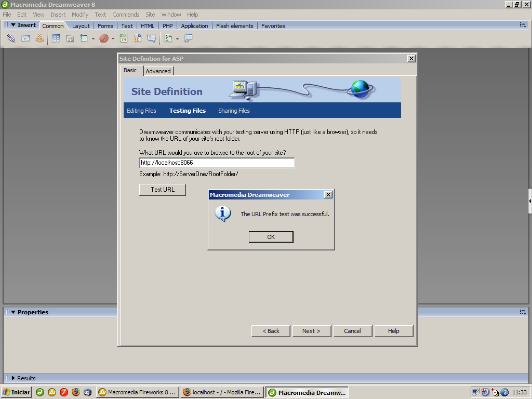This screenshot has width=532, height=399.
Task: Click the Next button
Action: (312, 331)
